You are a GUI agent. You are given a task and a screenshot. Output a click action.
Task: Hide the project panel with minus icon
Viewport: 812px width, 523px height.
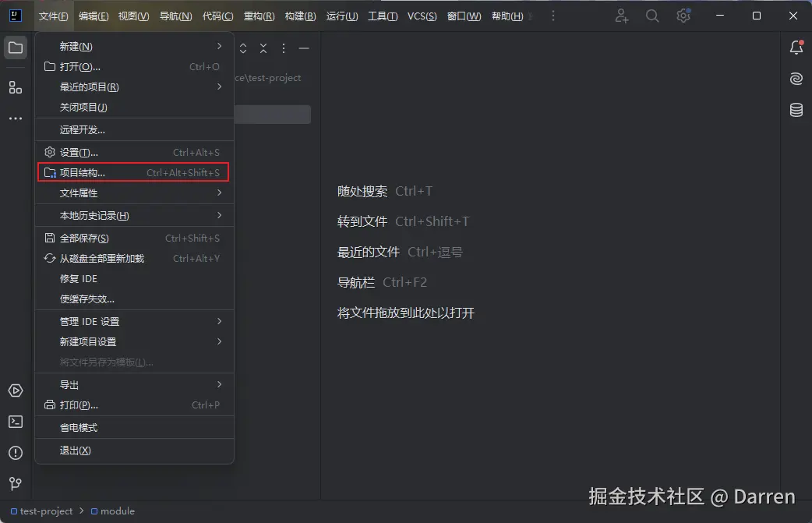304,48
